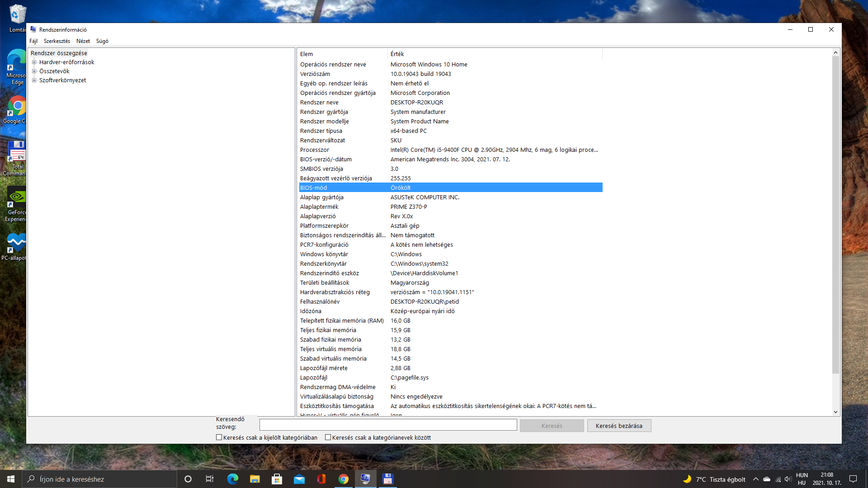Open the Súgó menu
This screenshot has height=488, width=868.
102,41
